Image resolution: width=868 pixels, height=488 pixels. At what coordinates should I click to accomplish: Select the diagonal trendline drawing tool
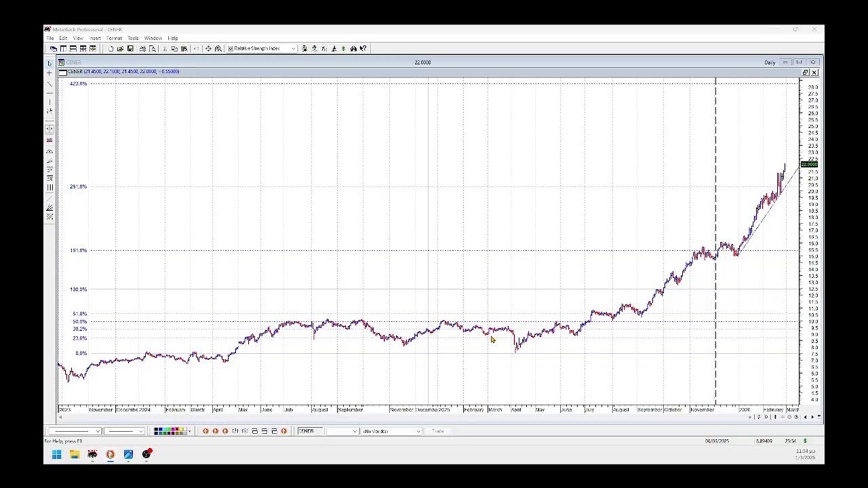click(x=50, y=84)
